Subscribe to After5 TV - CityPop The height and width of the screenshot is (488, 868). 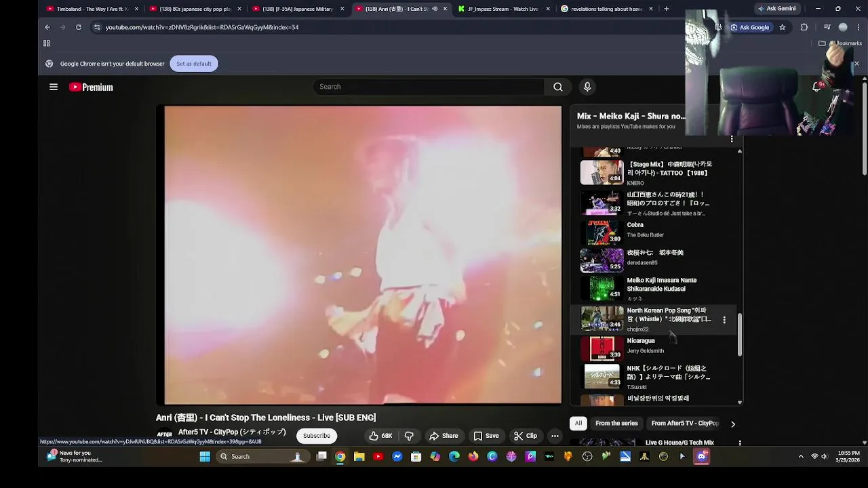317,436
